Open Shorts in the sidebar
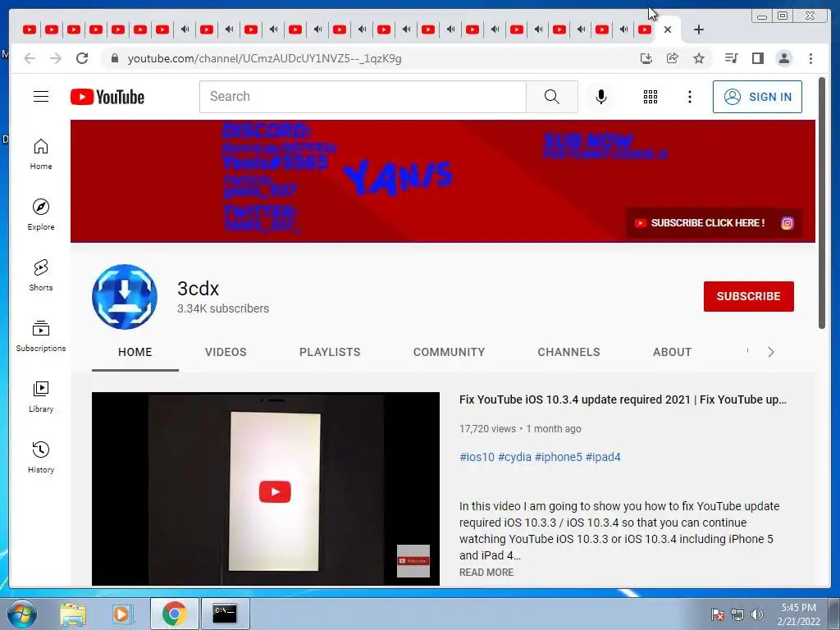This screenshot has width=840, height=630. pyautogui.click(x=41, y=276)
